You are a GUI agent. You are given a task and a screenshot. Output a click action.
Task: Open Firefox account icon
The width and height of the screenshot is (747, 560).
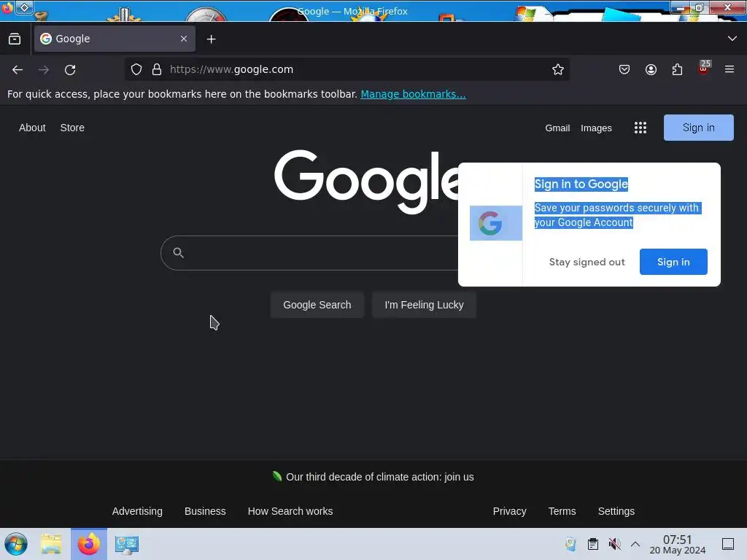coord(651,69)
